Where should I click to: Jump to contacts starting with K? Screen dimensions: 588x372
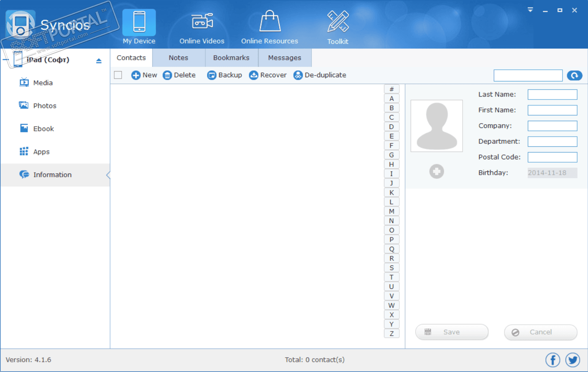pos(391,193)
